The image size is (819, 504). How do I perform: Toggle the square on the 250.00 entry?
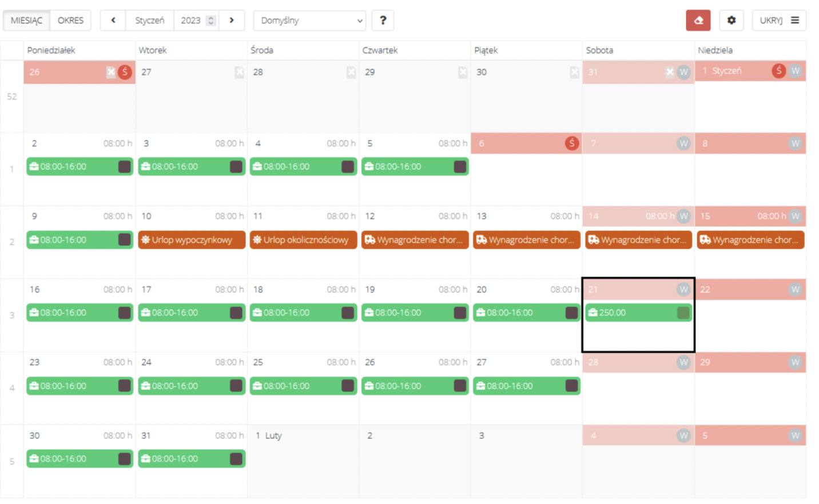683,313
